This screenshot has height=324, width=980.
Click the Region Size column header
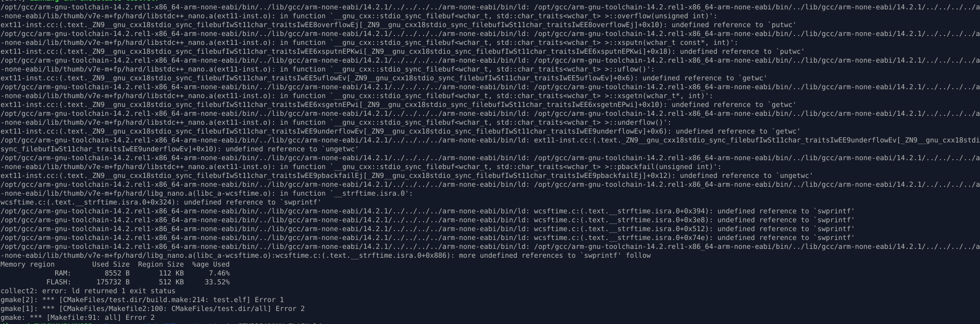point(161,265)
